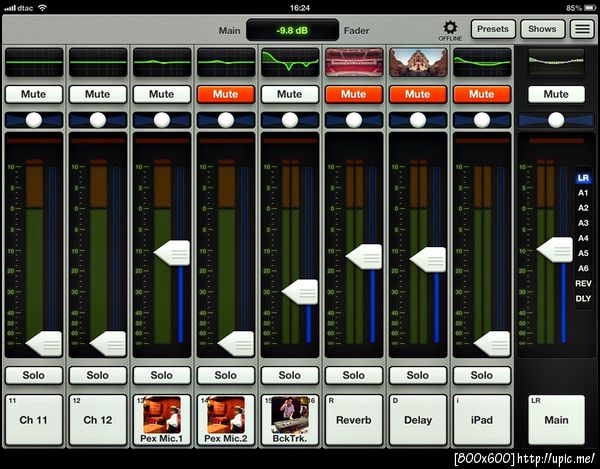The width and height of the screenshot is (600, 469).
Task: Solo the Pex Mic.1 channel
Action: click(x=161, y=375)
